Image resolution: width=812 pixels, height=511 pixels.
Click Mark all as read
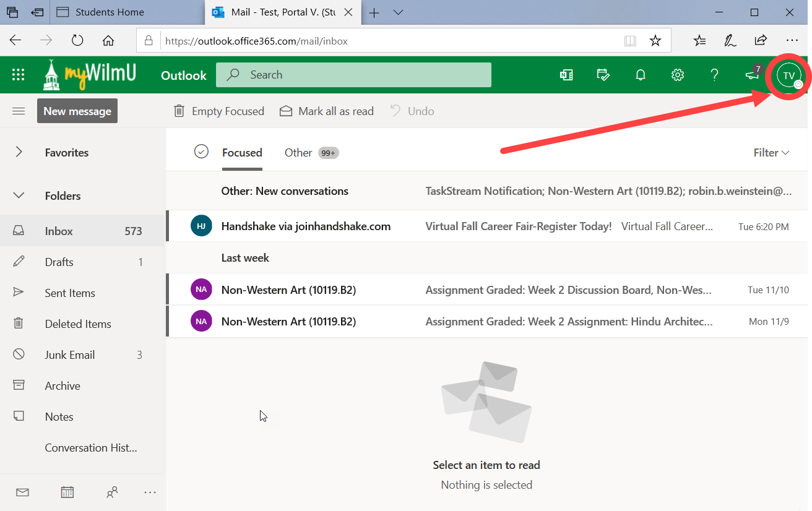click(326, 111)
